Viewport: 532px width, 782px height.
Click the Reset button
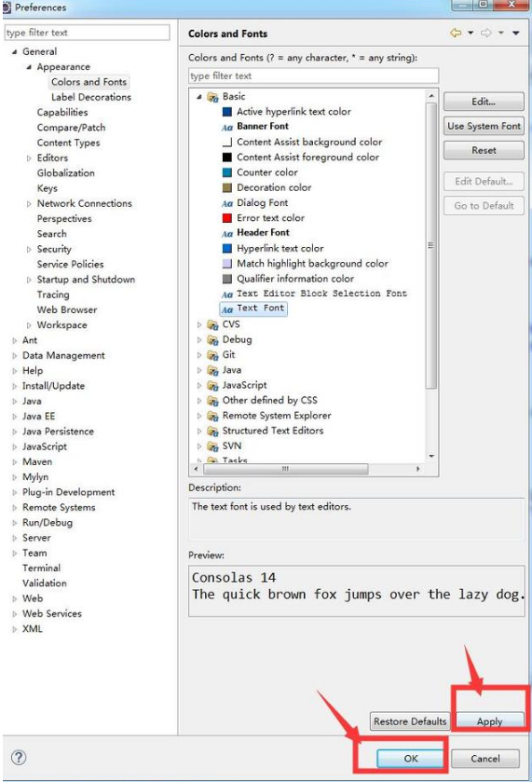tap(484, 150)
